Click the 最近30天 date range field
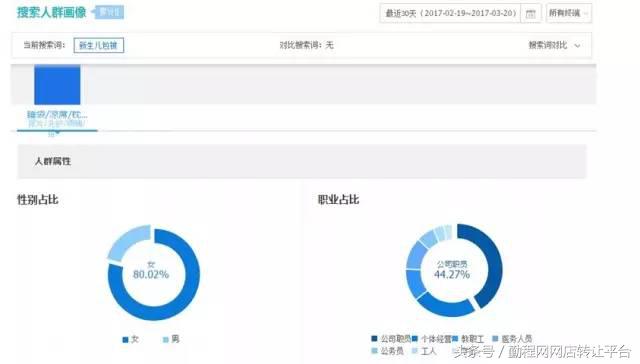The width and height of the screenshot is (640, 364). [x=451, y=13]
